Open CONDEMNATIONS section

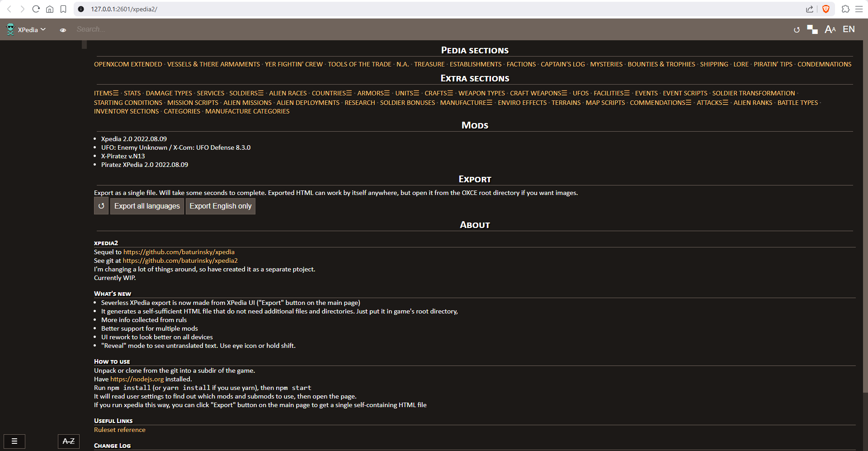(824, 64)
